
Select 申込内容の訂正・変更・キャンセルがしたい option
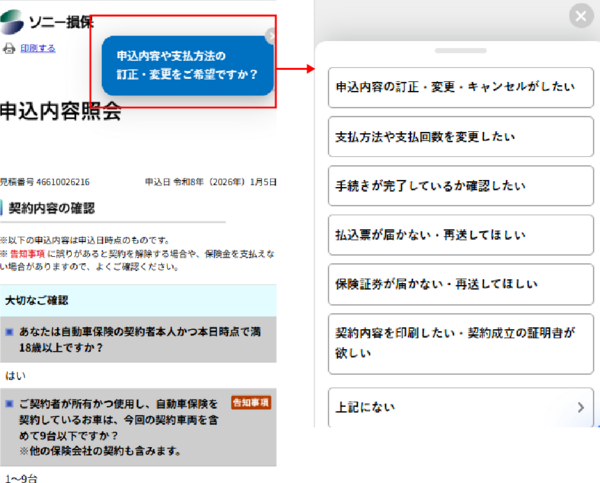tap(461, 87)
